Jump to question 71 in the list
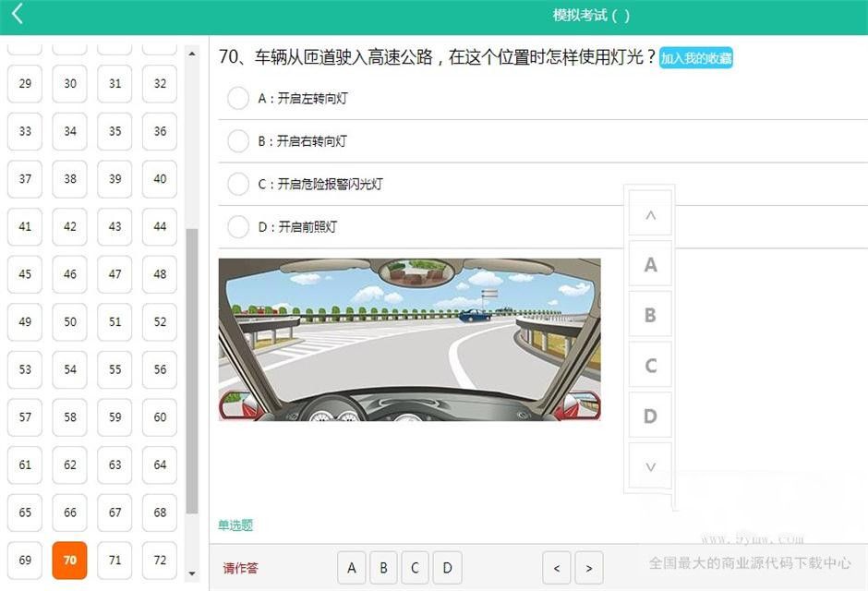Image resolution: width=868 pixels, height=591 pixels. click(x=115, y=561)
